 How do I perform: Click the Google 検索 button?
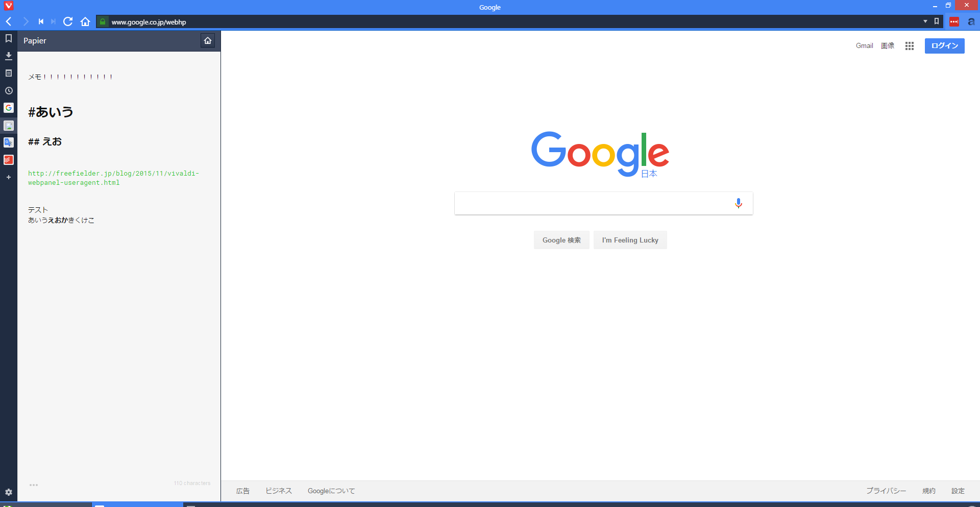tap(561, 240)
